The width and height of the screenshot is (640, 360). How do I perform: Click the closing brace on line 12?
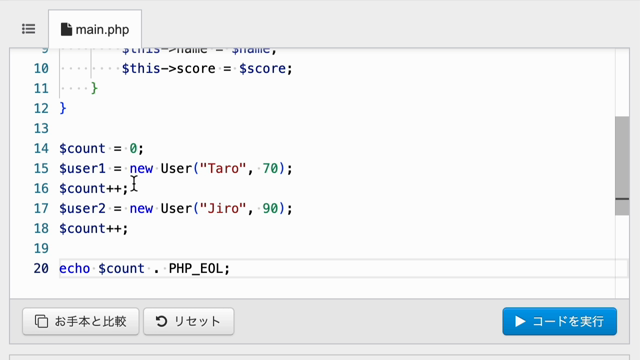click(63, 109)
